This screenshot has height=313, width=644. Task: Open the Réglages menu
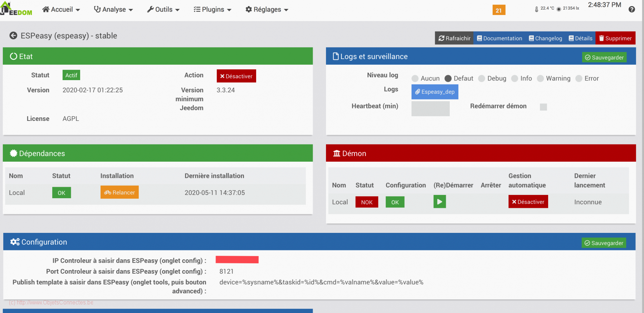tap(267, 10)
